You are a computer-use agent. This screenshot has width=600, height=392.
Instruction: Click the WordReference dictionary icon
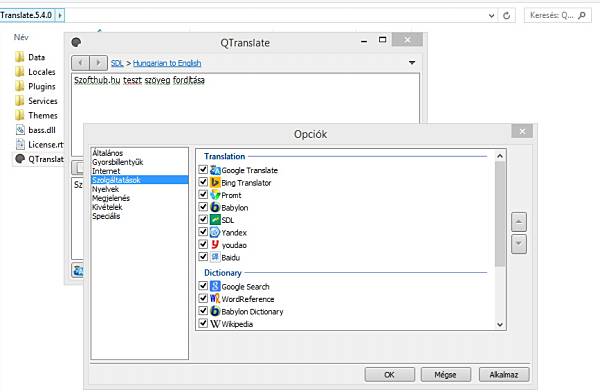(215, 299)
